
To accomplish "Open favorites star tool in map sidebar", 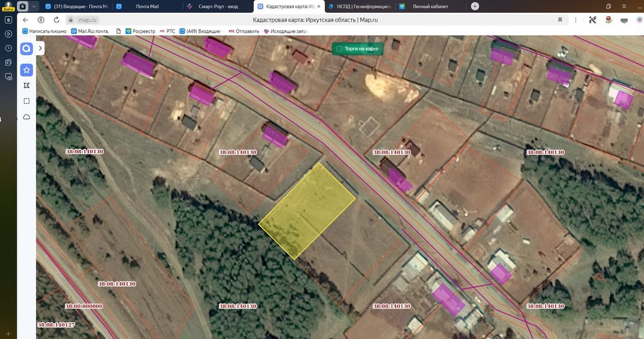I will 26,70.
